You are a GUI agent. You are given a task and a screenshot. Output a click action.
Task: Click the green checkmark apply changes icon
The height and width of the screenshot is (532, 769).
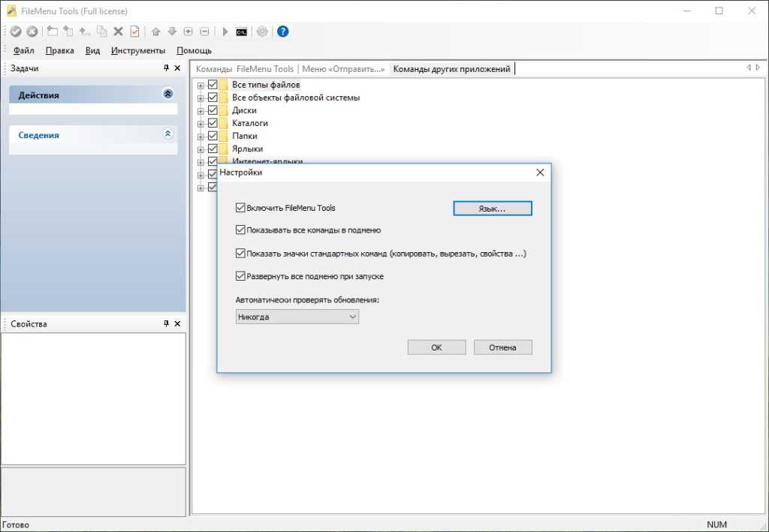(15, 32)
